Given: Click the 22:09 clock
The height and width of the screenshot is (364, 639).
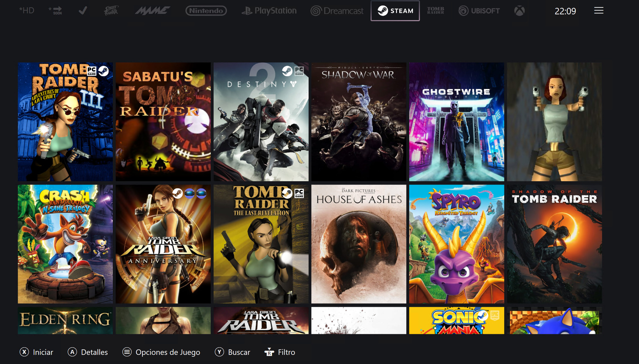Looking at the screenshot, I should coord(565,11).
